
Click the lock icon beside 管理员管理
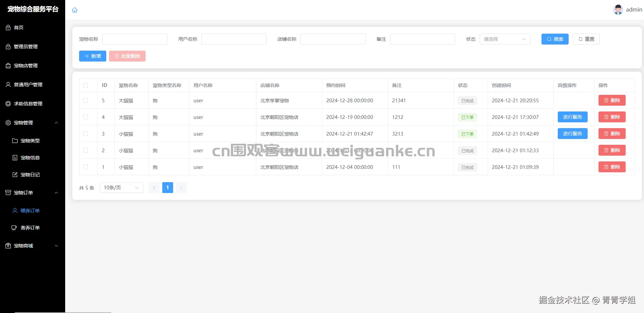pos(8,47)
